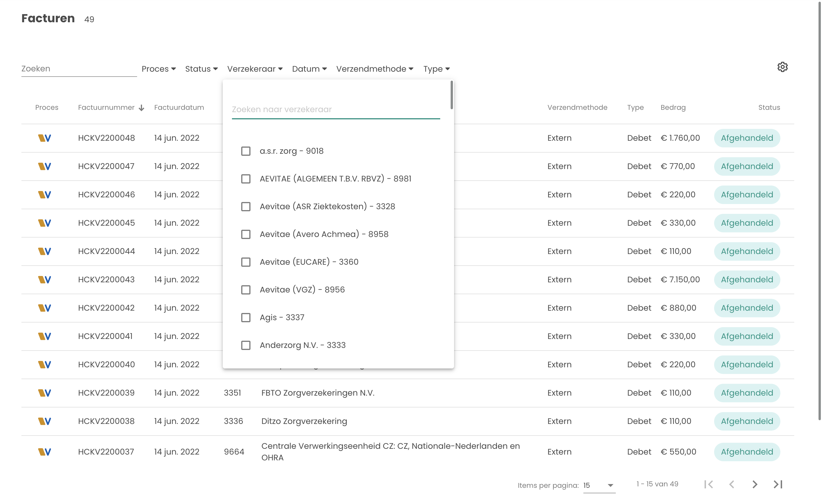The image size is (822, 504).
Task: Open Items per pagina dropdown
Action: 599,485
